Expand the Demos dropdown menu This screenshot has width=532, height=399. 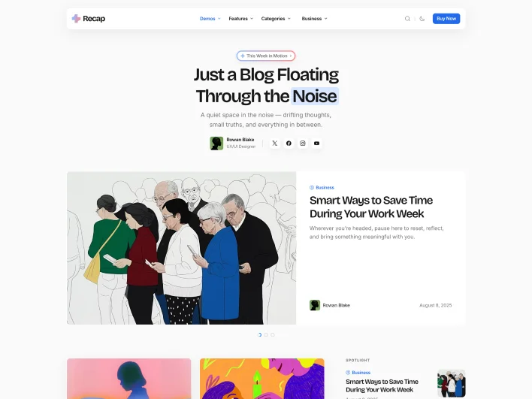pos(210,19)
